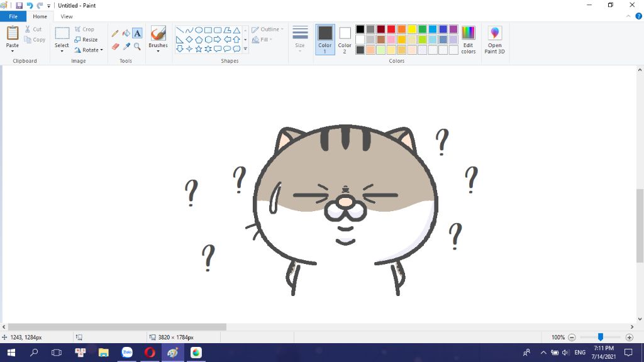Open the Rotate dropdown

coord(89,50)
